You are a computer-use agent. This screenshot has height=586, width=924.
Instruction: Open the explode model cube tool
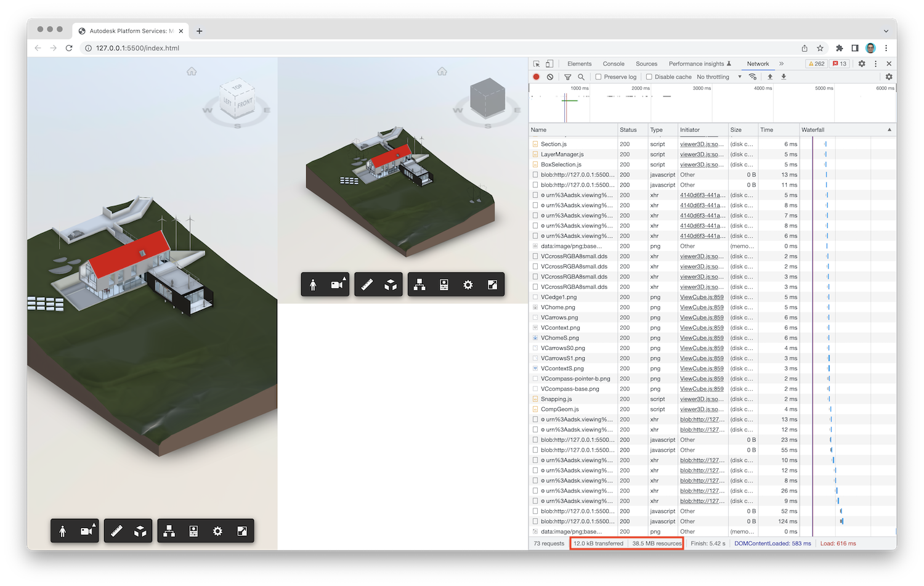(x=140, y=531)
